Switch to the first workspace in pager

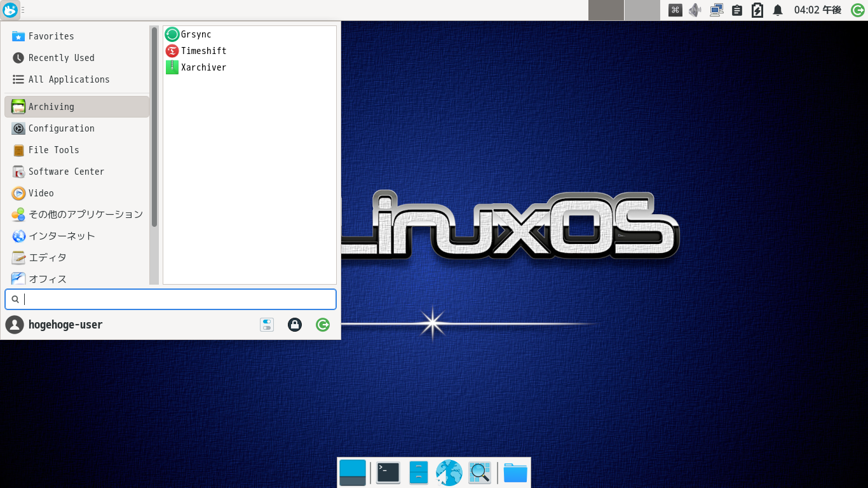(x=606, y=10)
